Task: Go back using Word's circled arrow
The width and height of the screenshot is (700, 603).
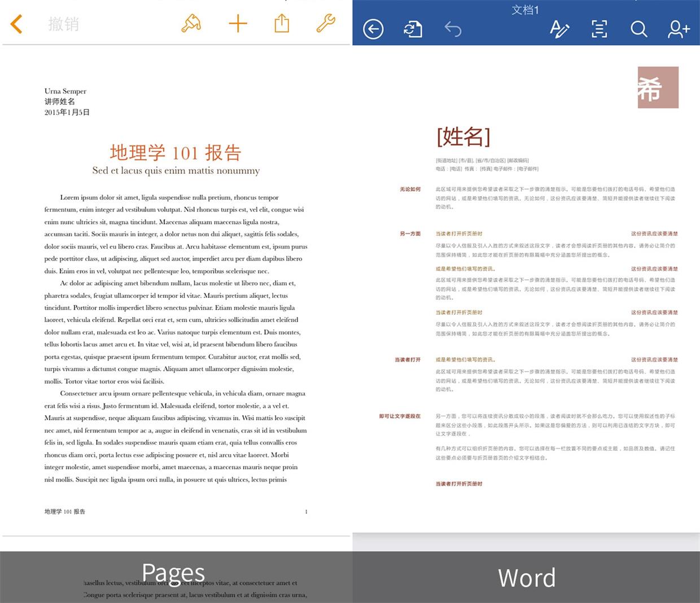Action: click(373, 29)
